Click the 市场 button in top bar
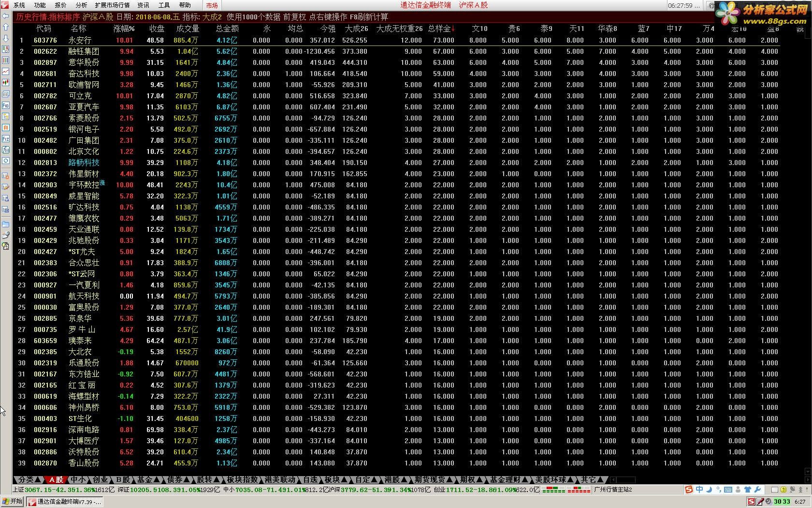Viewport: 812px width, 508px height. pos(212,5)
